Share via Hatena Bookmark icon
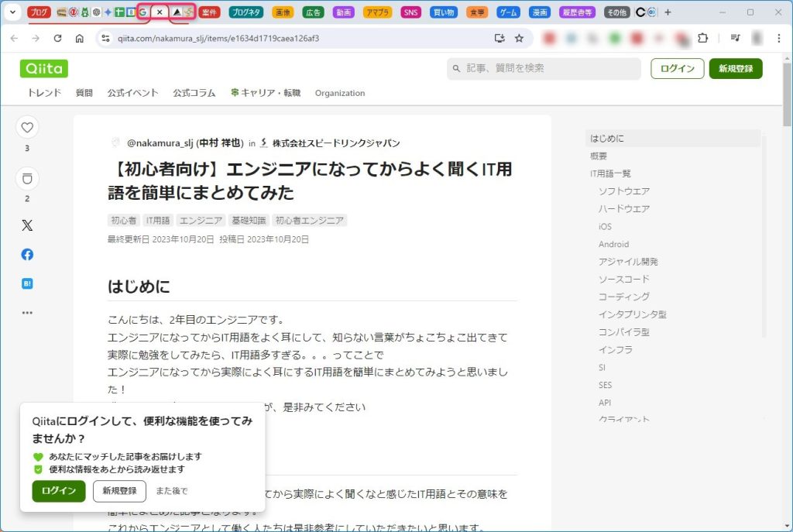Screen dimensions: 793x532 coord(27,283)
